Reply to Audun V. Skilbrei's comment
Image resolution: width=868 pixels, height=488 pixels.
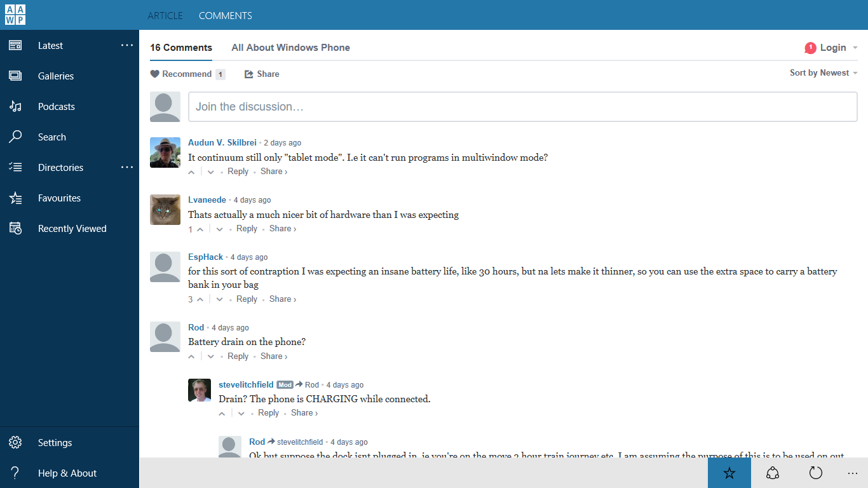238,172
